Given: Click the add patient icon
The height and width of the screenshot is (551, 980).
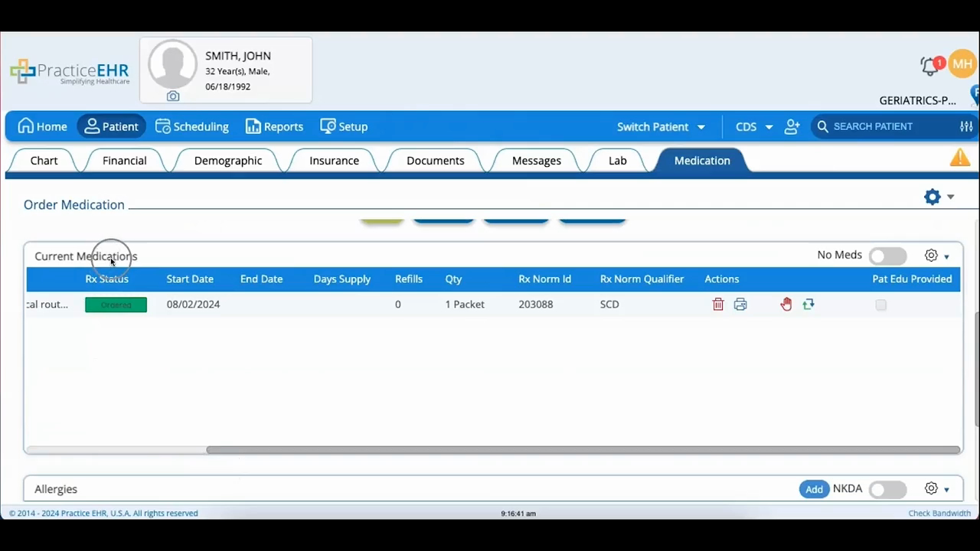Looking at the screenshot, I should (792, 126).
